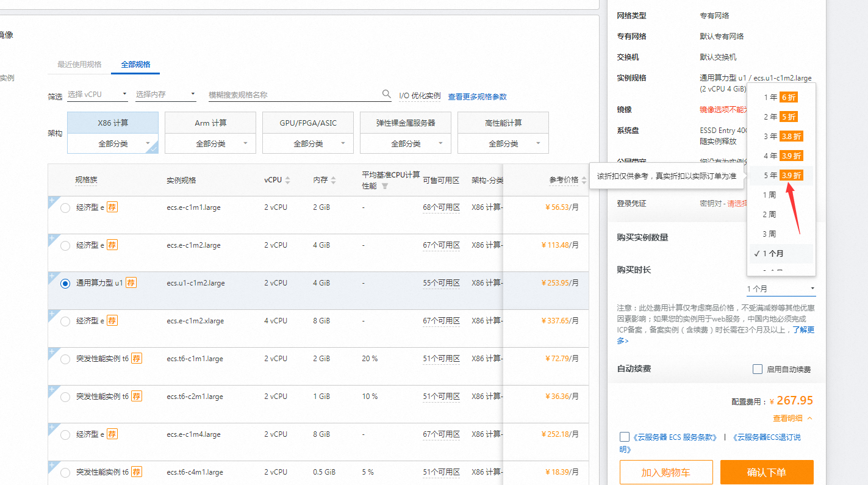Open the 平均基准CPU计算性能 filter funnel icon

tap(385, 186)
